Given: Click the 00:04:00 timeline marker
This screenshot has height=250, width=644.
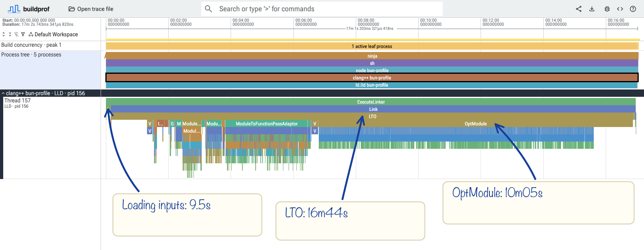Looking at the screenshot, I should tap(243, 22).
